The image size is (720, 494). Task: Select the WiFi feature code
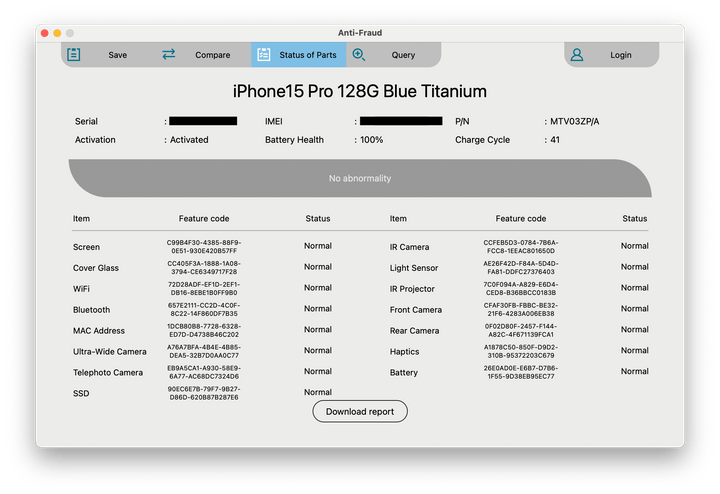pos(204,288)
